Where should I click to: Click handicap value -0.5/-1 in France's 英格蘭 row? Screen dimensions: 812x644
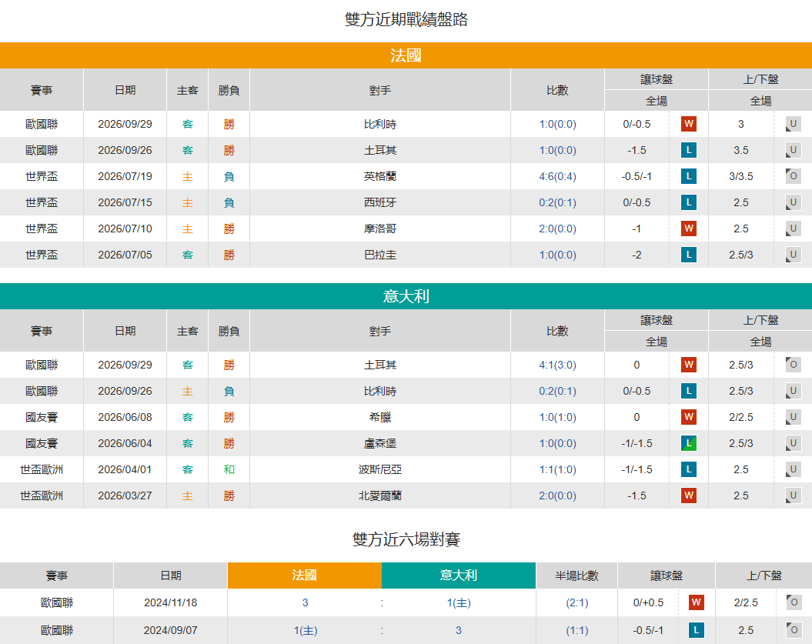pyautogui.click(x=637, y=176)
